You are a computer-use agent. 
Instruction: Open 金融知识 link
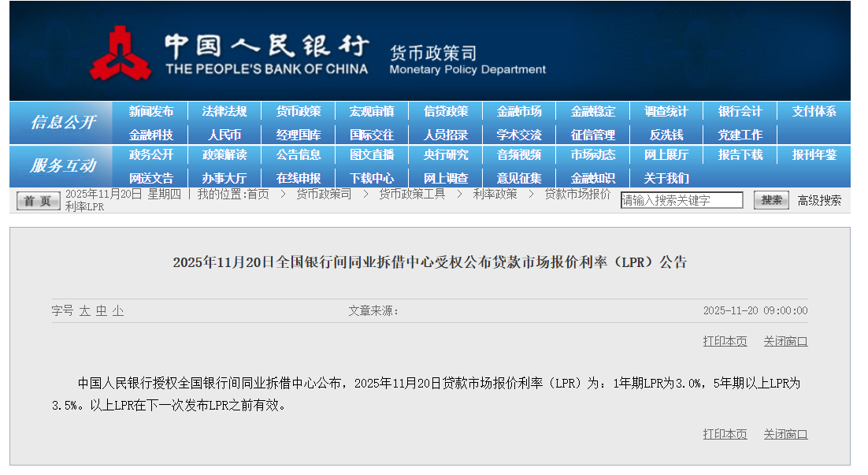[x=593, y=178]
